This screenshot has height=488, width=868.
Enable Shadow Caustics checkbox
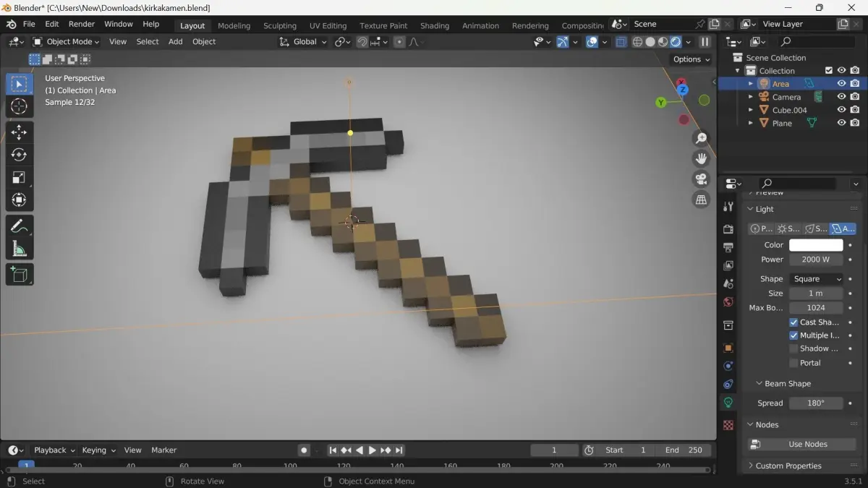tap(793, 348)
